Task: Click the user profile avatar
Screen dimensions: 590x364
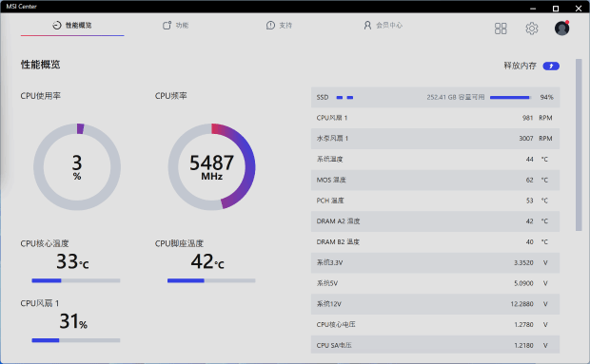Action: (561, 29)
